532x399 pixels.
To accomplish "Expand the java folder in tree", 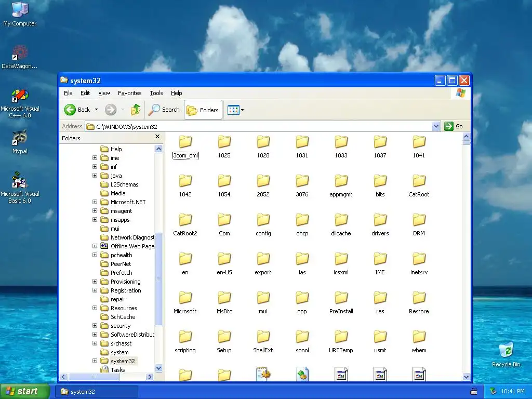I will 95,176.
